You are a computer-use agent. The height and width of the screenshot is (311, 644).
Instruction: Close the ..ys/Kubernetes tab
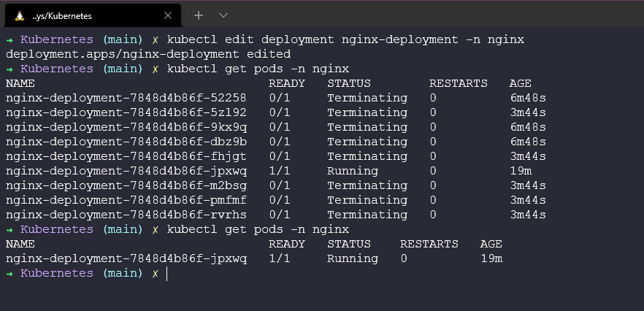coord(168,15)
